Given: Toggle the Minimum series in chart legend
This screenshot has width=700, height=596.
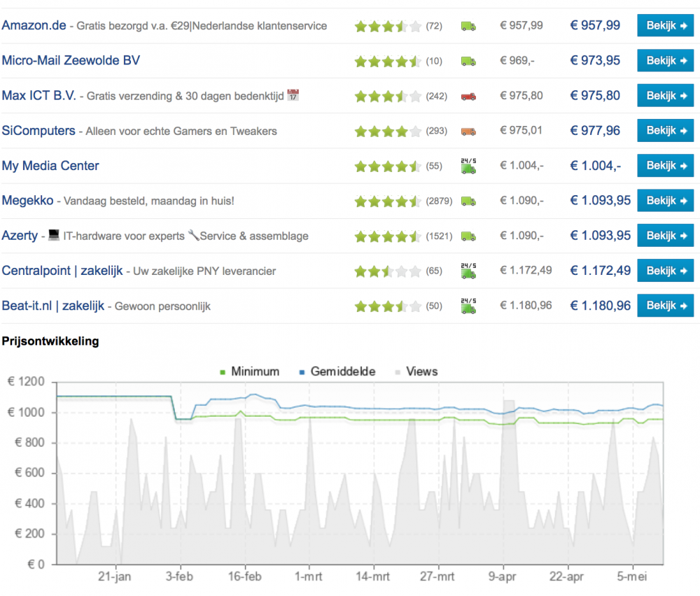Looking at the screenshot, I should coord(250,371).
